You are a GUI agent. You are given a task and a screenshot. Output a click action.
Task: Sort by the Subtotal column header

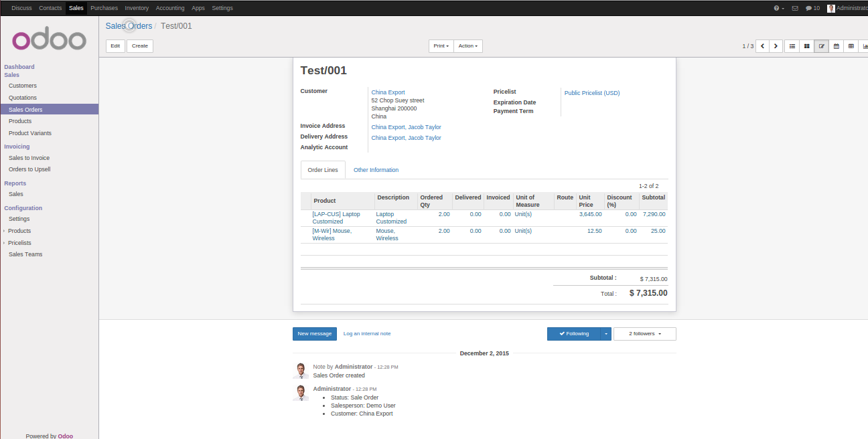click(x=653, y=201)
